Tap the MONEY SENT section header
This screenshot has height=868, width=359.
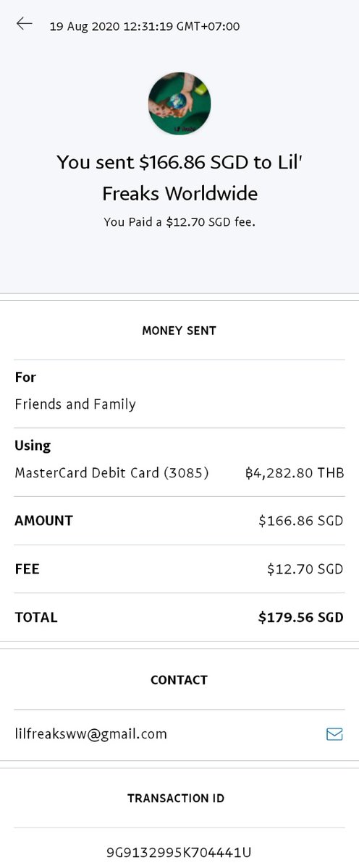(179, 331)
